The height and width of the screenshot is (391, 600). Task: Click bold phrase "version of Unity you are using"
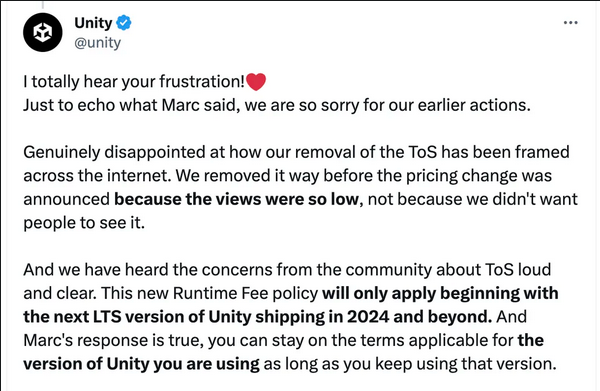[x=141, y=364]
